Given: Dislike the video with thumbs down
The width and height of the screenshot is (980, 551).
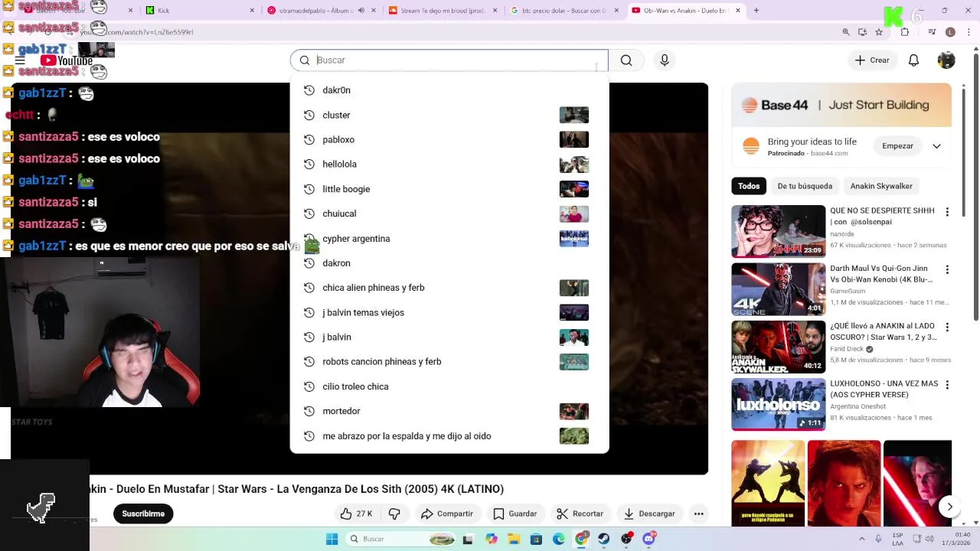Looking at the screenshot, I should (x=394, y=514).
